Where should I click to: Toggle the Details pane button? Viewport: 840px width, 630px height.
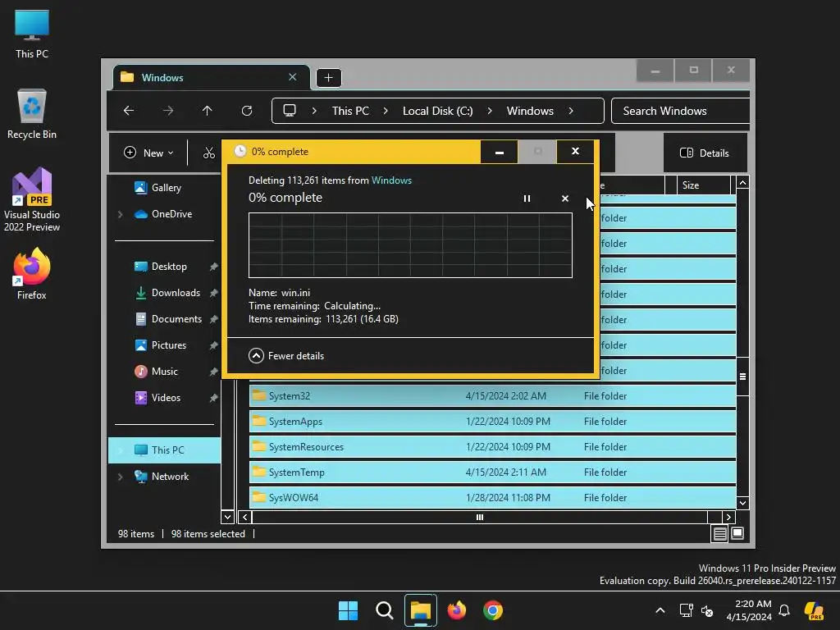[x=705, y=153]
